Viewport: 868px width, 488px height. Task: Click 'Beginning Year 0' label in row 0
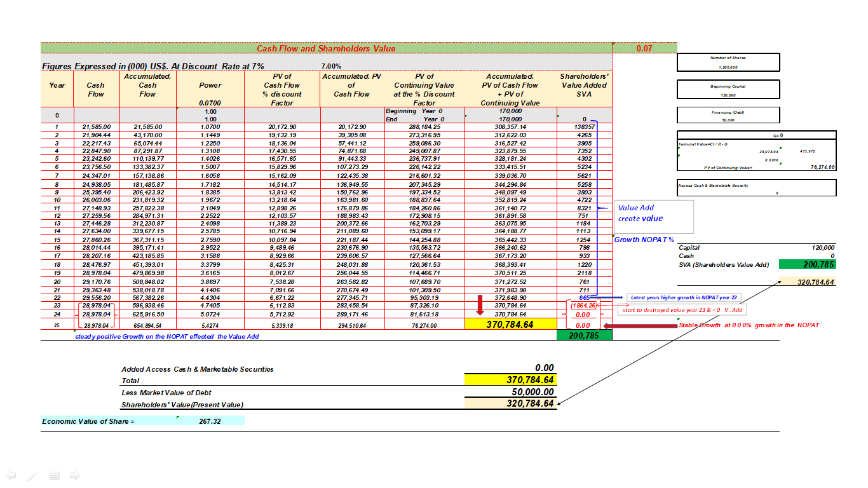click(x=414, y=111)
